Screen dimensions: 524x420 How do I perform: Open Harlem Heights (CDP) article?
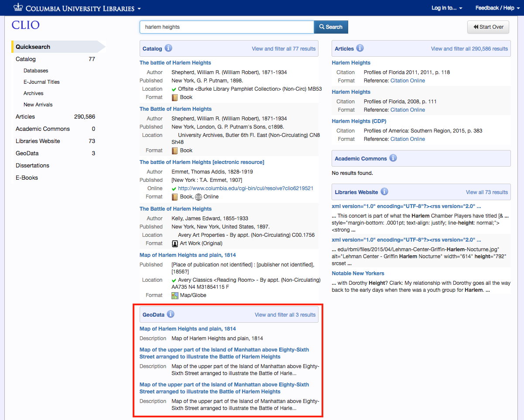tap(359, 121)
